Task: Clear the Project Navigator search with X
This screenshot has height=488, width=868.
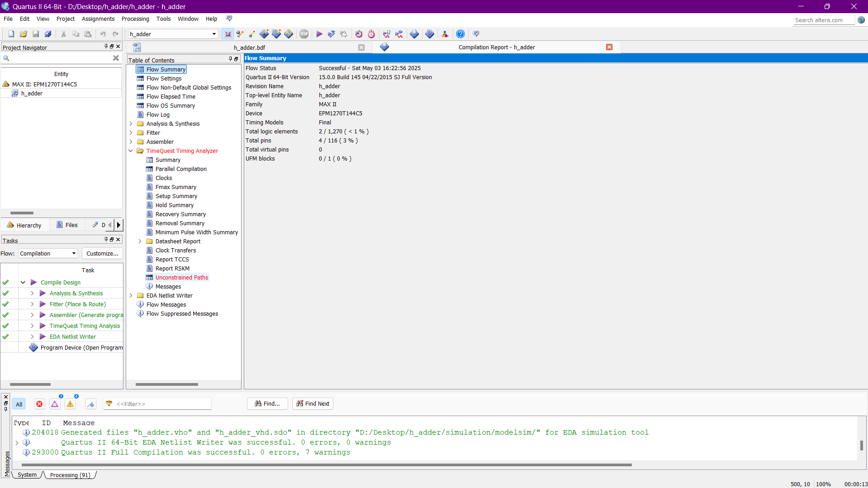Action: click(116, 58)
